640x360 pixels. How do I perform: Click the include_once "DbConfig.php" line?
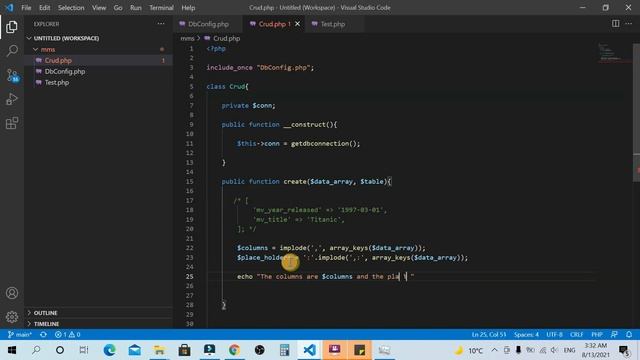click(x=260, y=68)
